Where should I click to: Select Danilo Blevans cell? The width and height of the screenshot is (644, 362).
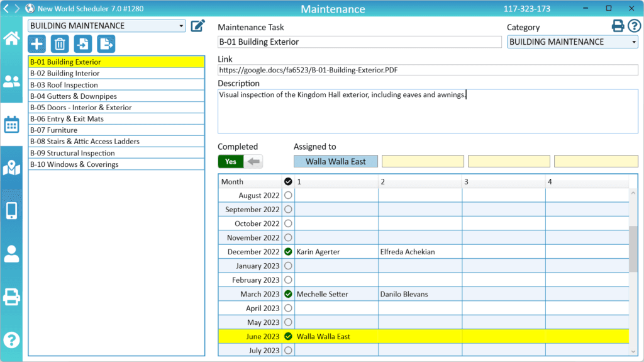point(419,294)
